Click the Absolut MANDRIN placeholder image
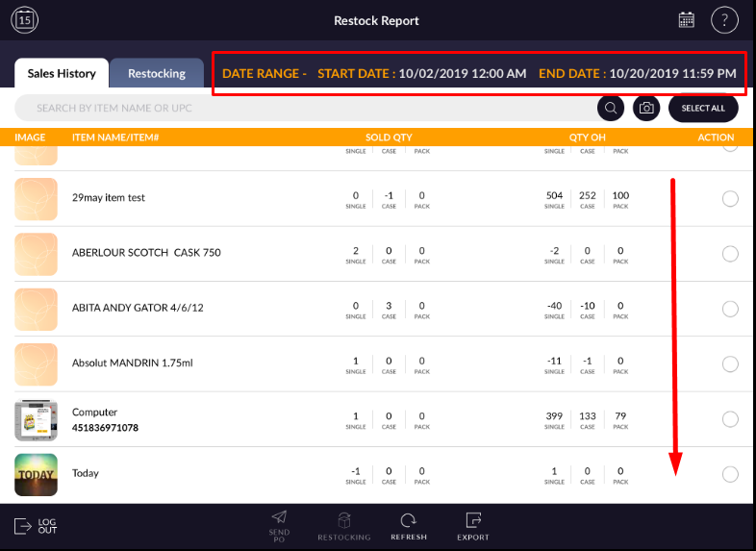The height and width of the screenshot is (551, 756). tap(37, 364)
